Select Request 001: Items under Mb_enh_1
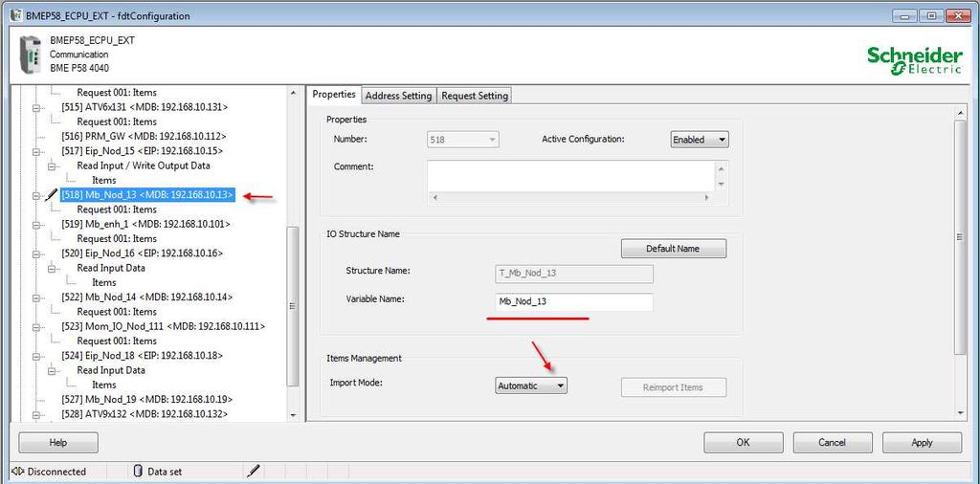980x484 pixels. click(x=116, y=238)
